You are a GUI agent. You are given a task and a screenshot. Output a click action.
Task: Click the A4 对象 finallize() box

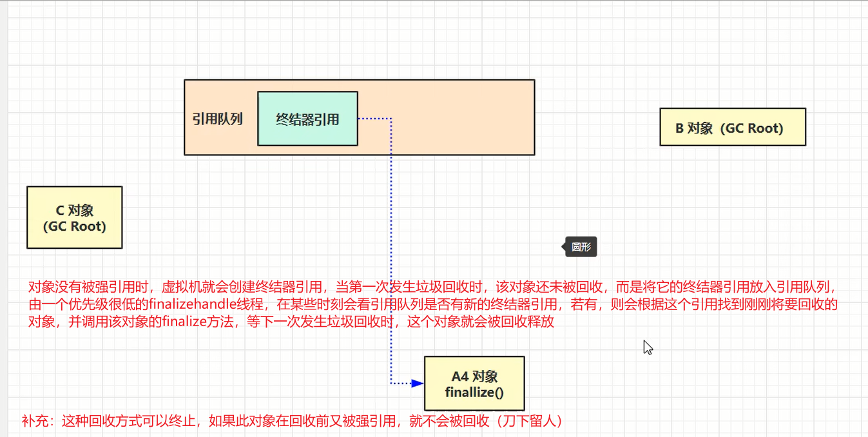474,384
